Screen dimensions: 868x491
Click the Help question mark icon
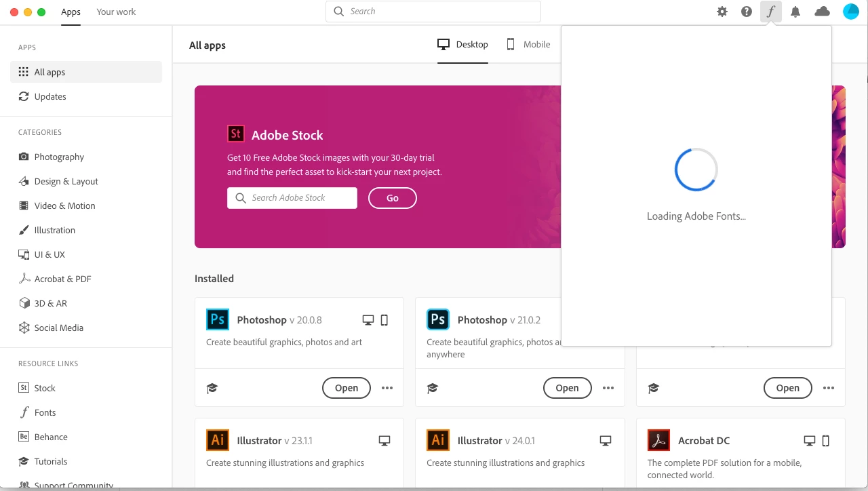coord(747,12)
